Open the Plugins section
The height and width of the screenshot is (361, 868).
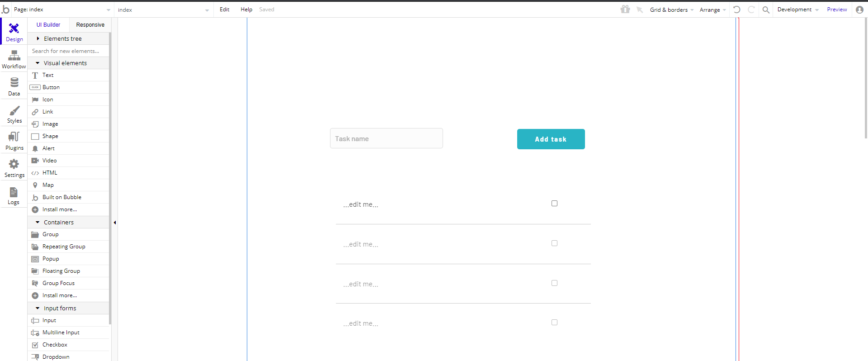click(x=14, y=141)
